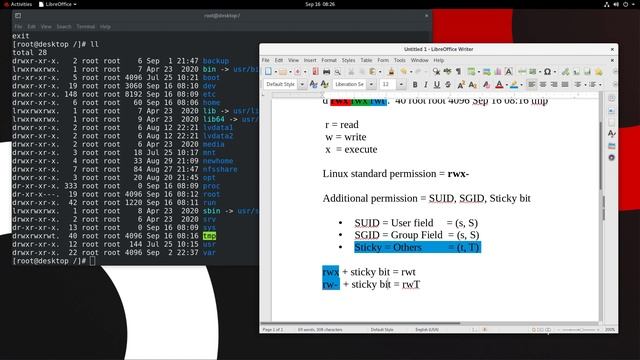Open the Writer Insert menu
This screenshot has height=360, width=640.
click(x=310, y=60)
